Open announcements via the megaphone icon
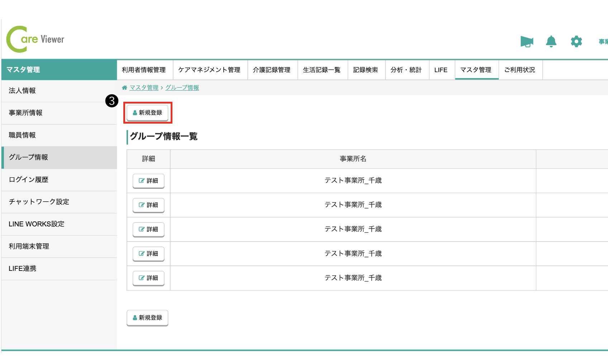Viewport: 608px width, 364px height. click(527, 42)
